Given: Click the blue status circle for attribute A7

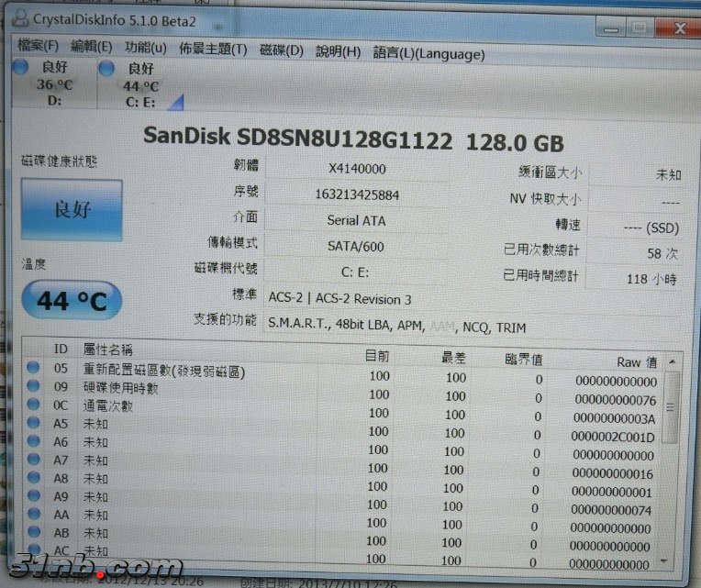Looking at the screenshot, I should (34, 460).
